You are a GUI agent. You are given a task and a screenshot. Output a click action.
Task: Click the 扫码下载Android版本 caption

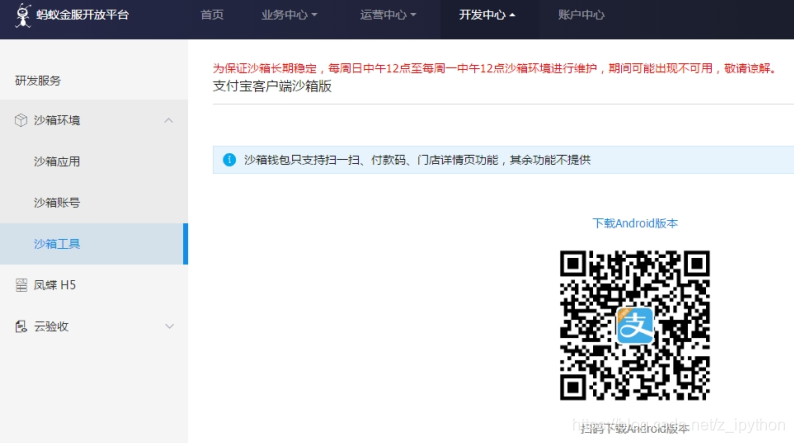(635, 429)
